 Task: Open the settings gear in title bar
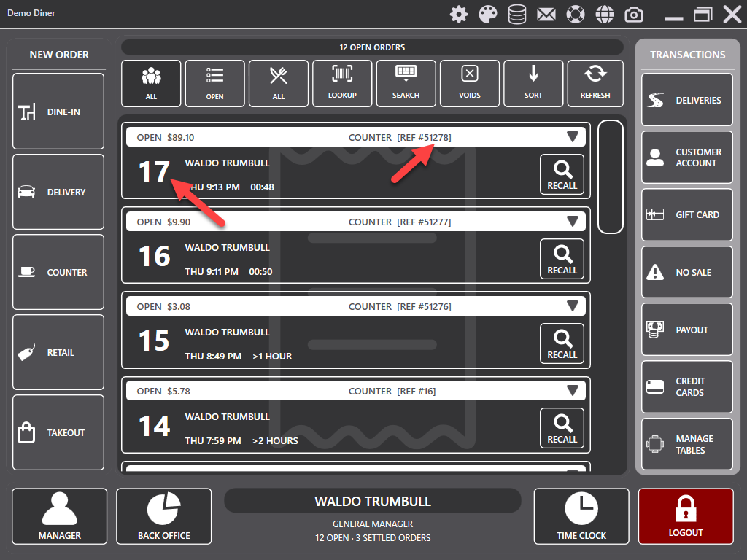point(458,14)
